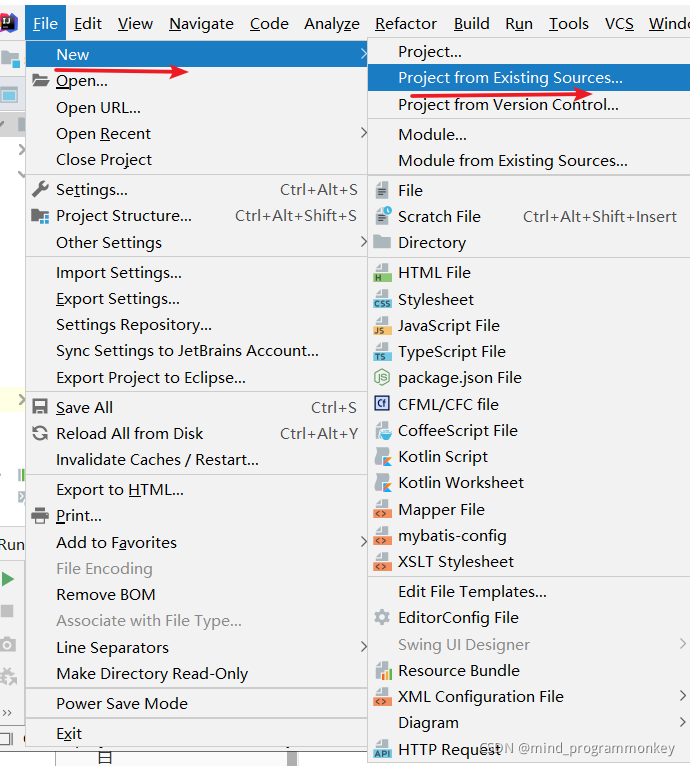Select Project from Existing Sources
Viewport: 690px width, 766px height.
click(529, 77)
